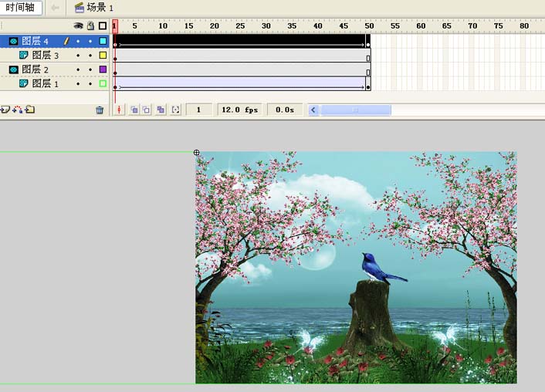Screen dimensions: 545x392
Task: Click the red playhead at frame 1
Action: point(115,26)
